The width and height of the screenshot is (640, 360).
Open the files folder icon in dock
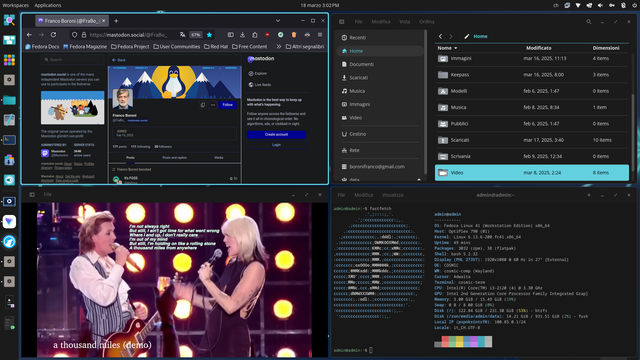click(9, 100)
